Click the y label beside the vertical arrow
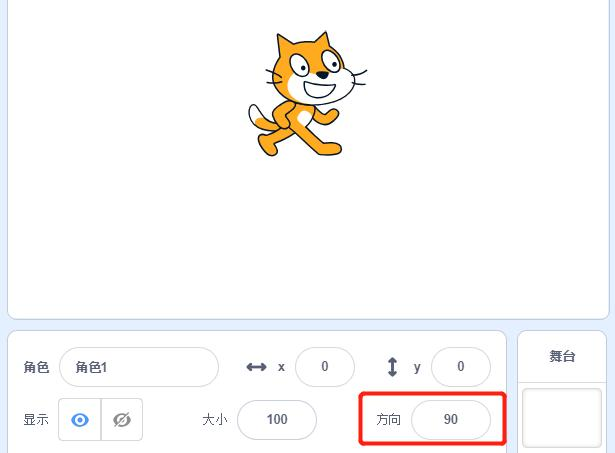 [417, 368]
